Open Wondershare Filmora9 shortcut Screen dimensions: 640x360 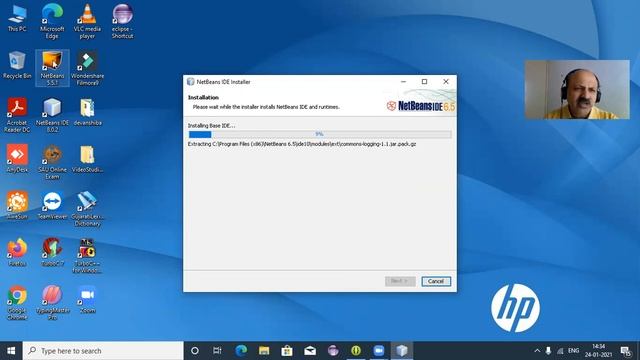87,68
